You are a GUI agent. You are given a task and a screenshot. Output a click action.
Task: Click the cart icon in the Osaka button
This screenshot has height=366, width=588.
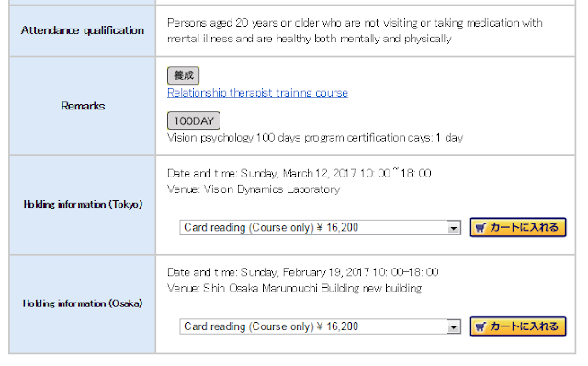click(481, 326)
